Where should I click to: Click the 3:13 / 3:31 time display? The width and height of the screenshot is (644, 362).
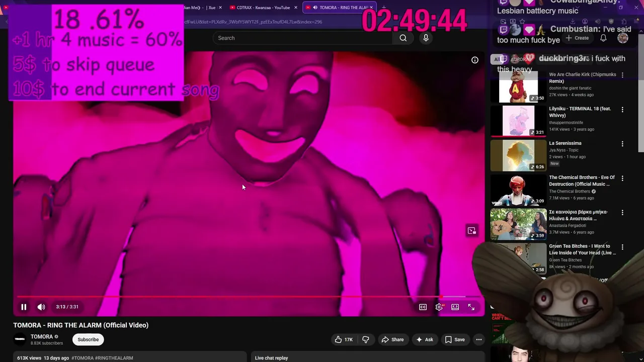(67, 307)
